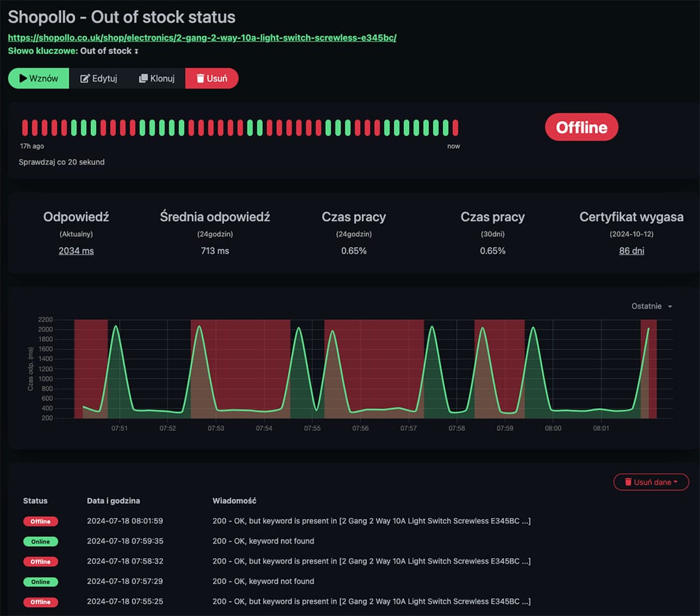Viewport: 700px width, 616px height.
Task: Click the 'Data i godzina' column header
Action: pyautogui.click(x=113, y=501)
